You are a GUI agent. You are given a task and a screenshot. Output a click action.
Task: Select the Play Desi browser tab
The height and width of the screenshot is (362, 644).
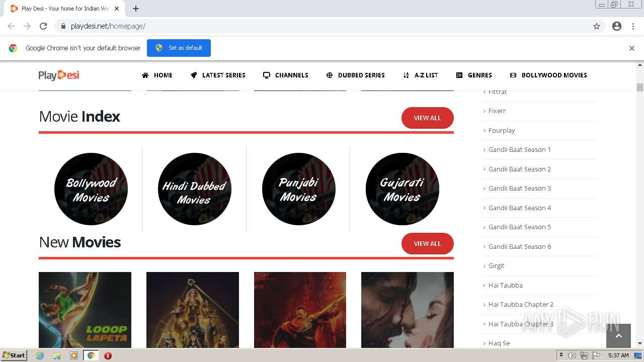coord(65,9)
